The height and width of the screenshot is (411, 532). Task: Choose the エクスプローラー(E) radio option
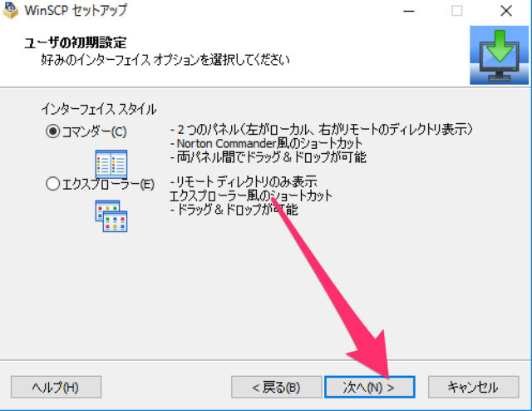(54, 185)
